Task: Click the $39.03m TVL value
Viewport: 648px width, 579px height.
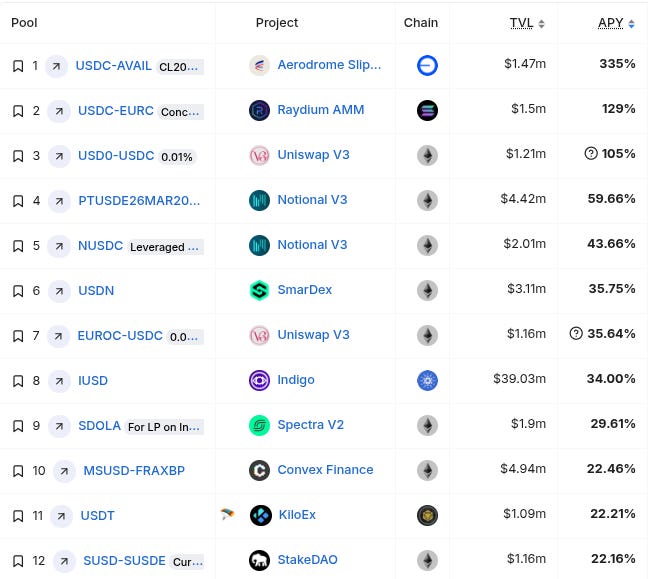Action: click(x=519, y=379)
